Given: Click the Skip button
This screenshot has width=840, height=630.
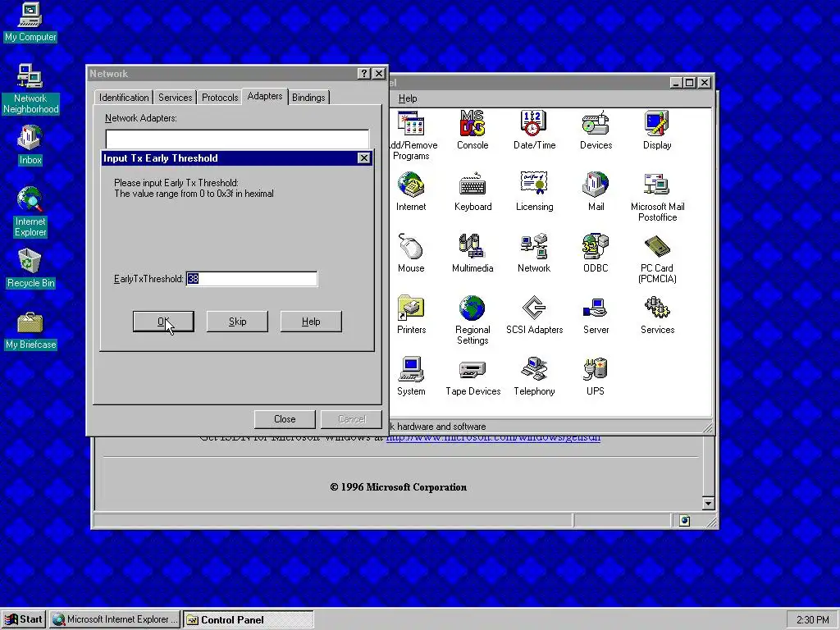Looking at the screenshot, I should (x=237, y=322).
